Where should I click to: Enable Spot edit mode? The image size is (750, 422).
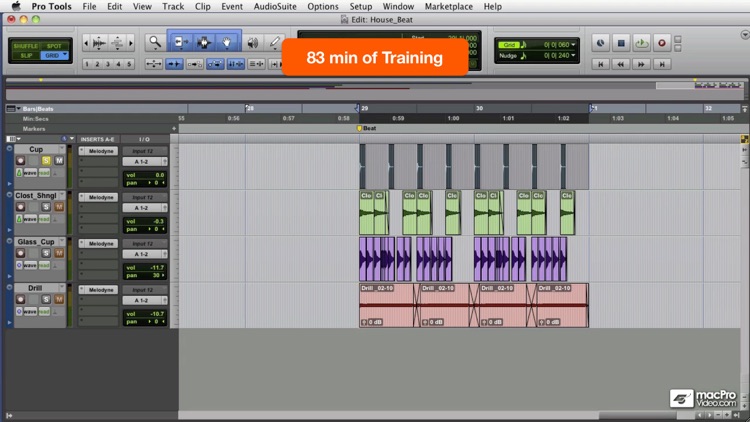[54, 46]
